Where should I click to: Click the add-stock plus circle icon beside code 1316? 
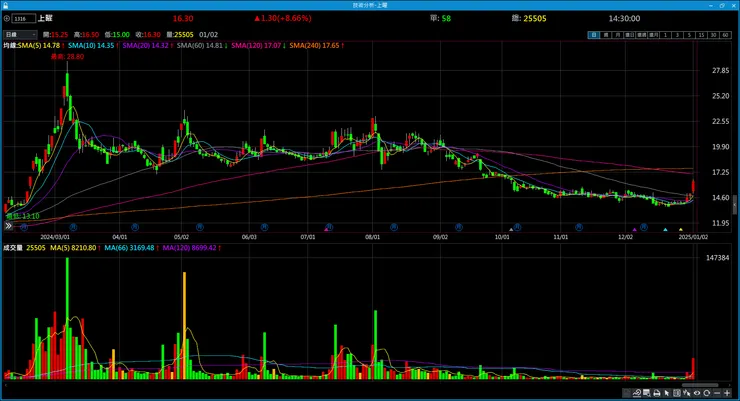point(7,18)
